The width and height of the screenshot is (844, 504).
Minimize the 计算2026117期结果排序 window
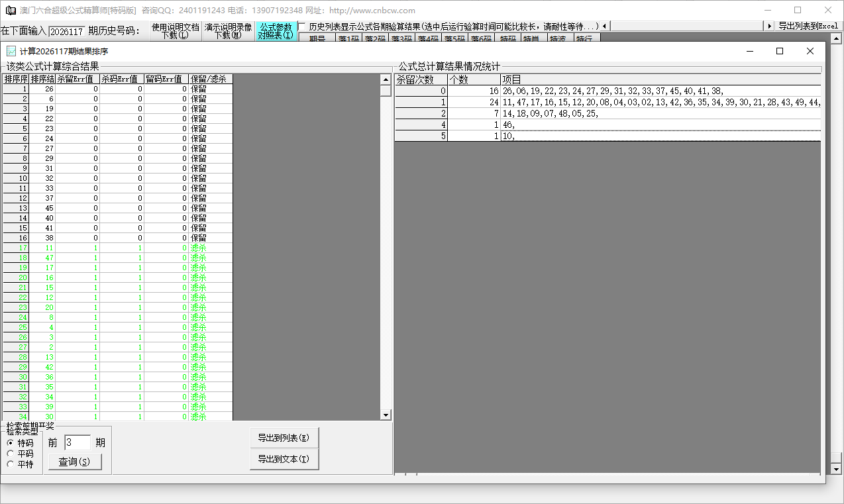(749, 51)
